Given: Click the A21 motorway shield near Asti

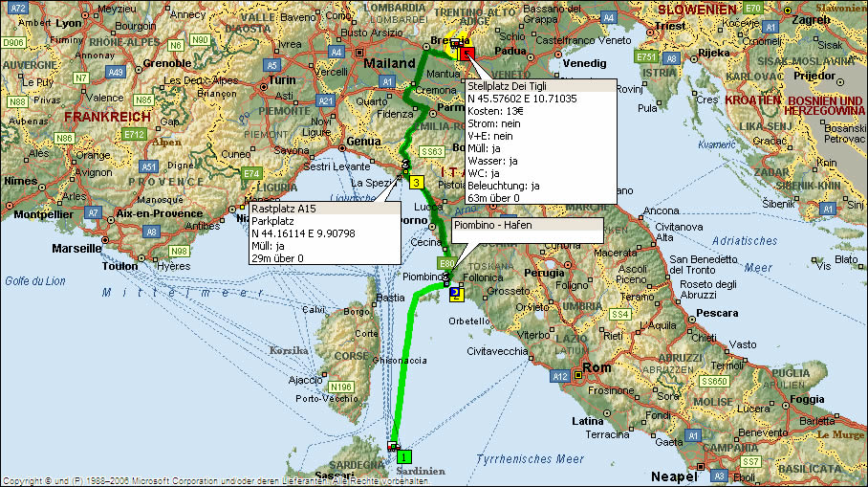Looking at the screenshot, I should tap(325, 100).
